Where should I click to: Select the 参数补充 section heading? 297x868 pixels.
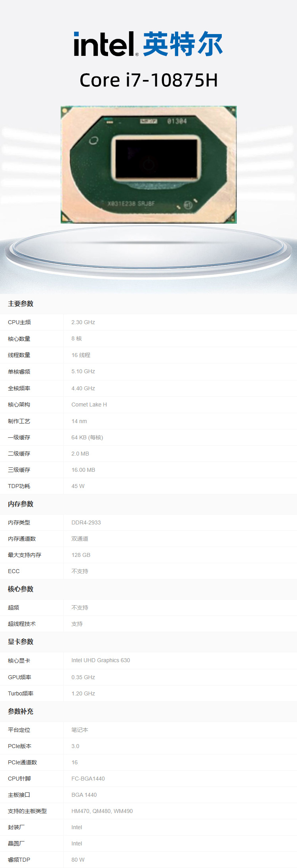pos(21,711)
